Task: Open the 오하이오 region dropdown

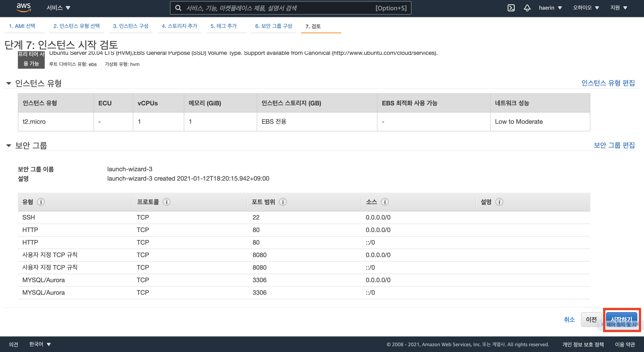Action: 585,8
